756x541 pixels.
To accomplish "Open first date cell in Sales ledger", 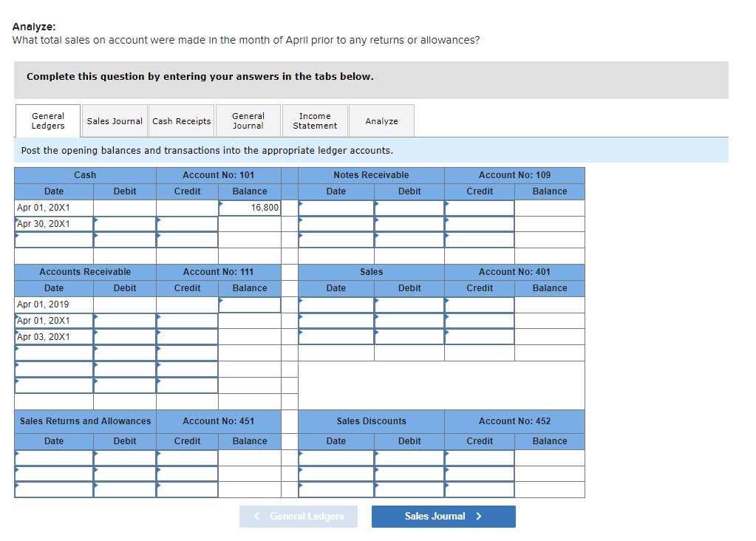I will [336, 304].
